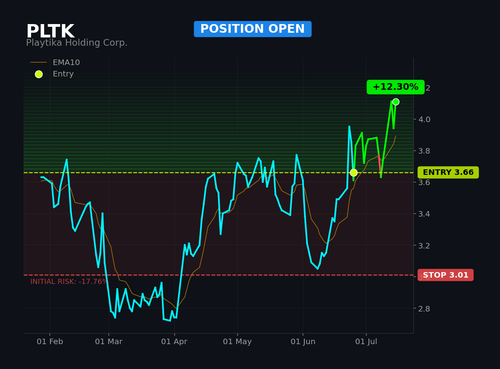Image resolution: width=500 pixels, height=369 pixels.
Task: Click the 01 Apr axis label
Action: coord(174,342)
